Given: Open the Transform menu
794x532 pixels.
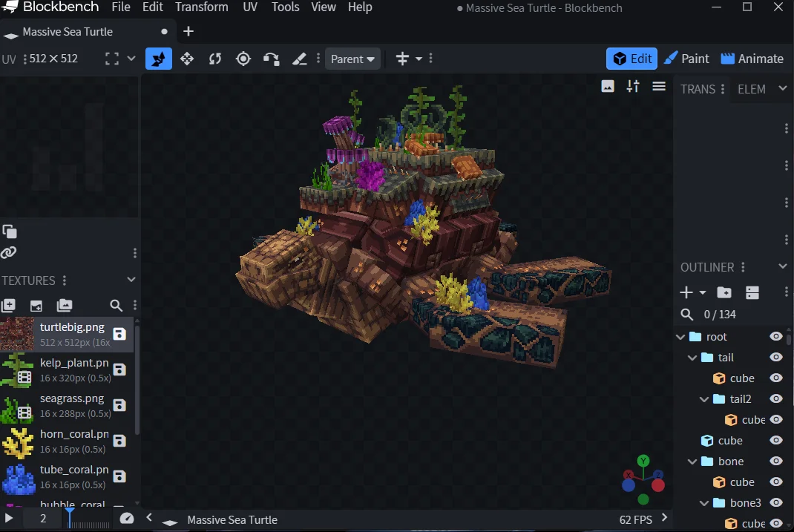Looking at the screenshot, I should (202, 7).
